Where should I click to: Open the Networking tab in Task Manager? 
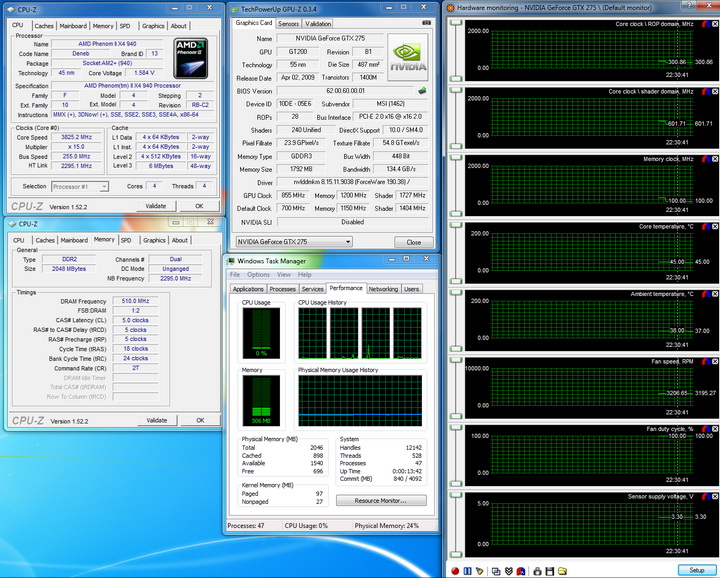tap(383, 289)
